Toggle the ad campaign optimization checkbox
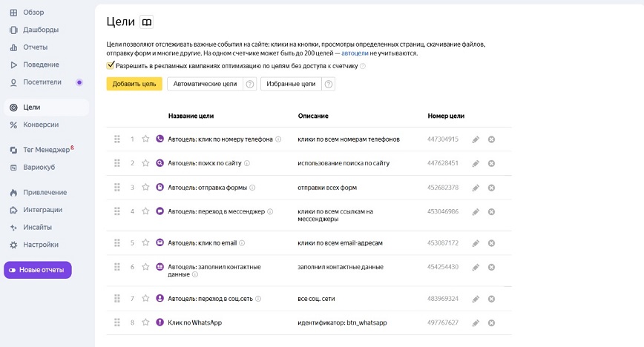Screen dimensions: 644x347 tap(111, 65)
